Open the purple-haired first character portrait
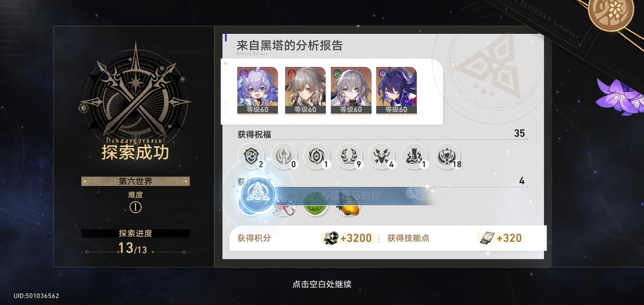This screenshot has height=305, width=644. coord(258,90)
